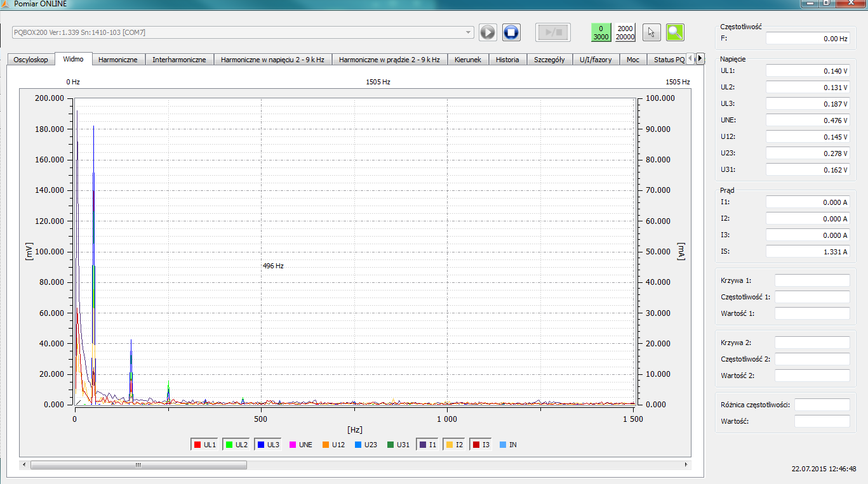Activate the green magnifier zoom tool
Image resolution: width=868 pixels, height=484 pixels.
676,32
